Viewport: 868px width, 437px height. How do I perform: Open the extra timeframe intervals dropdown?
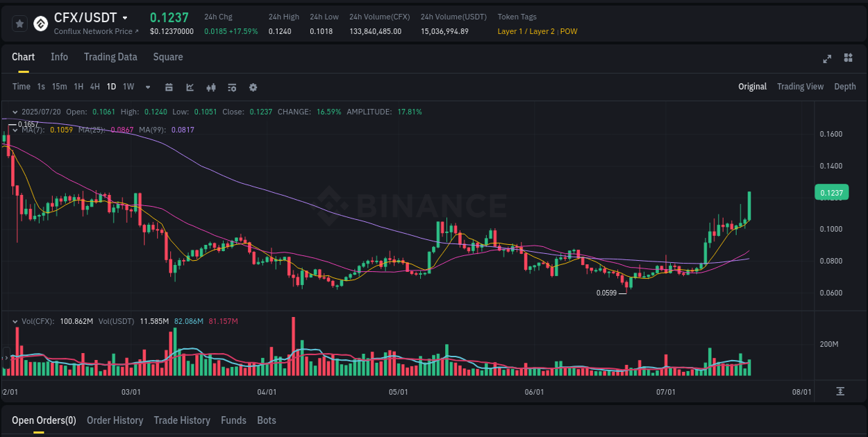[147, 87]
